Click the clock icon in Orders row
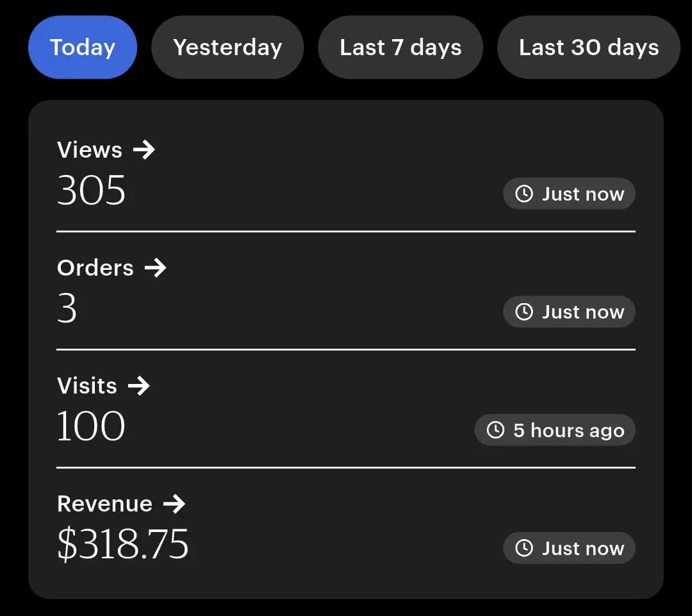The width and height of the screenshot is (692, 616). (524, 312)
